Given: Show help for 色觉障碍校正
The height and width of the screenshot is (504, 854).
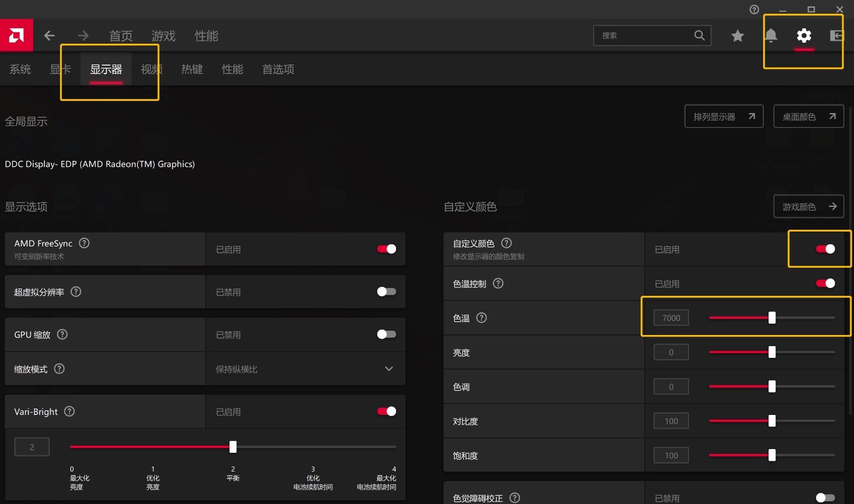Looking at the screenshot, I should (515, 498).
